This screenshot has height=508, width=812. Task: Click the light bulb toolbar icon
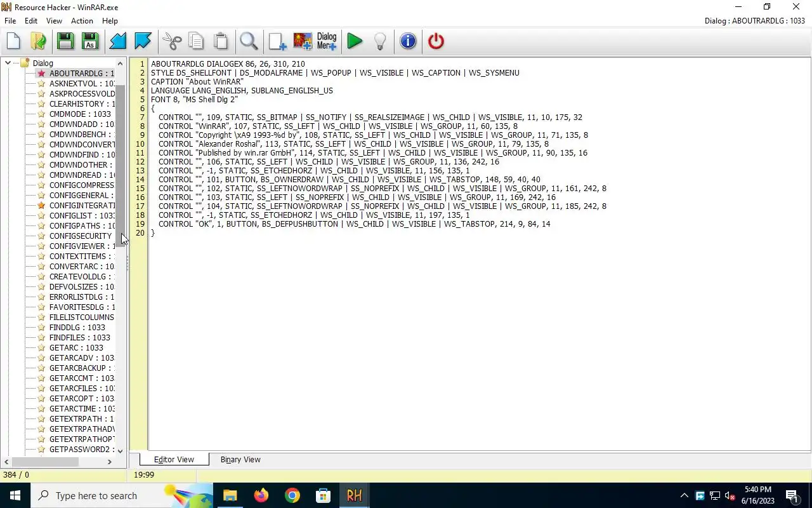pyautogui.click(x=379, y=41)
